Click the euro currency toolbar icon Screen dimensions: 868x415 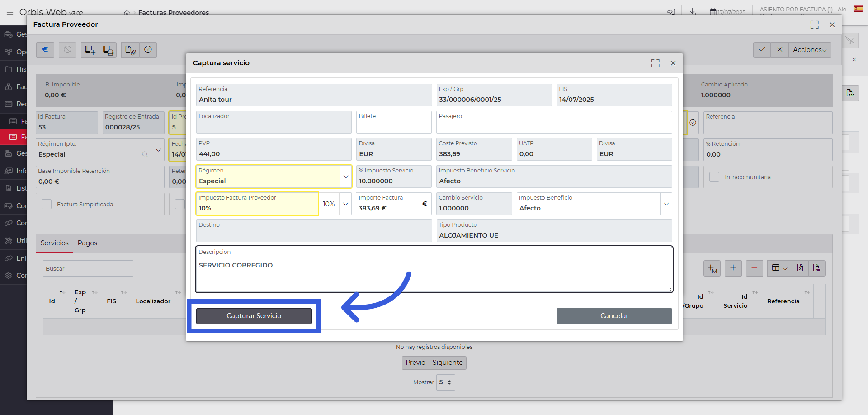45,50
